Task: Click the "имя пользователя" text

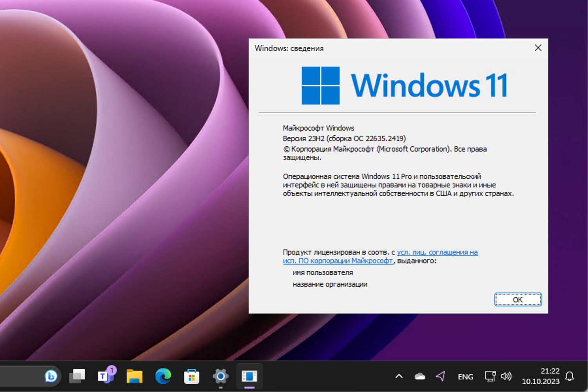Action: [x=323, y=272]
